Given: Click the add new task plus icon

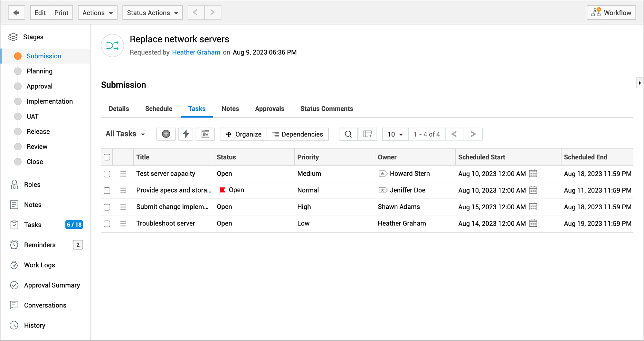Looking at the screenshot, I should point(166,134).
